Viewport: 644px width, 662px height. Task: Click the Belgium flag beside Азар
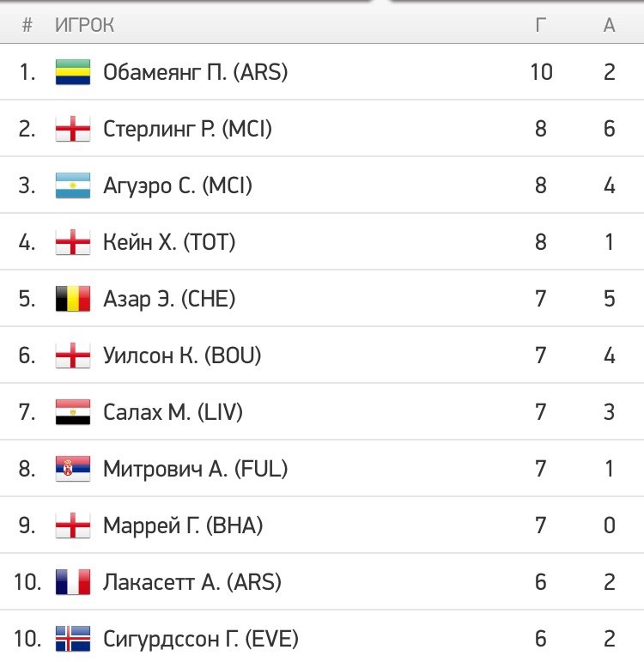73,299
